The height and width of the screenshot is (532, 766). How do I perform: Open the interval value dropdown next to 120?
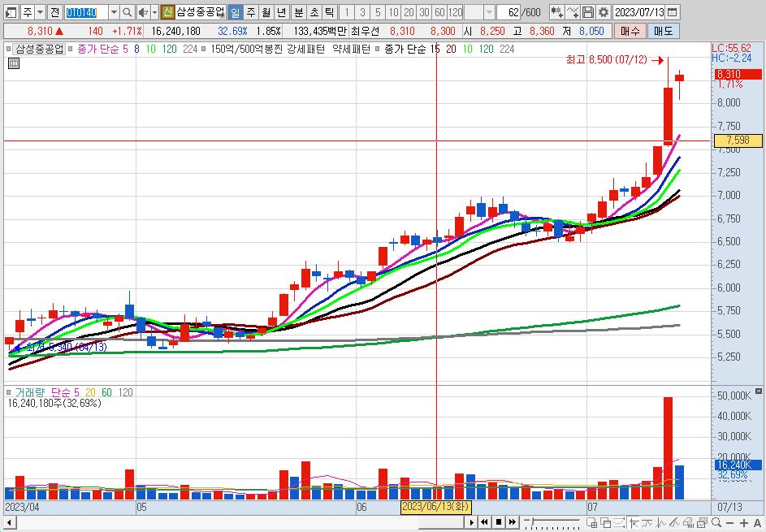490,12
